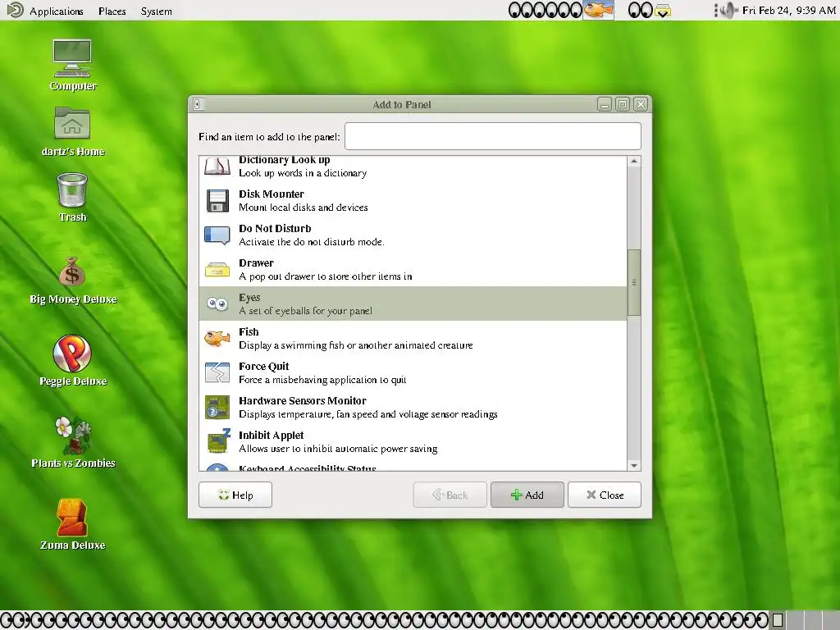Screen dimensions: 840x630
Task: Click the window menu icon in Add to Panel titlebar
Action: (199, 104)
